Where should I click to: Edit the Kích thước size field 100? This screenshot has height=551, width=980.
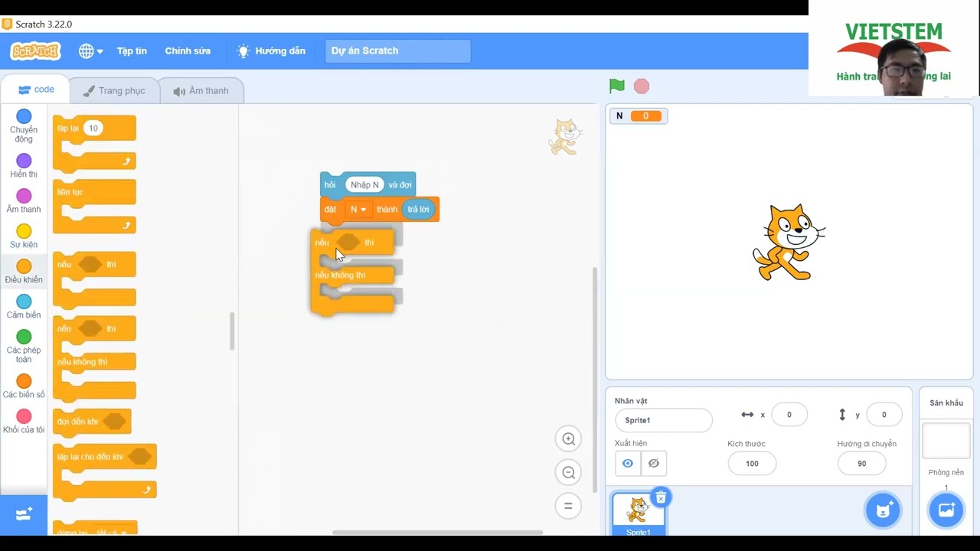pyautogui.click(x=752, y=463)
